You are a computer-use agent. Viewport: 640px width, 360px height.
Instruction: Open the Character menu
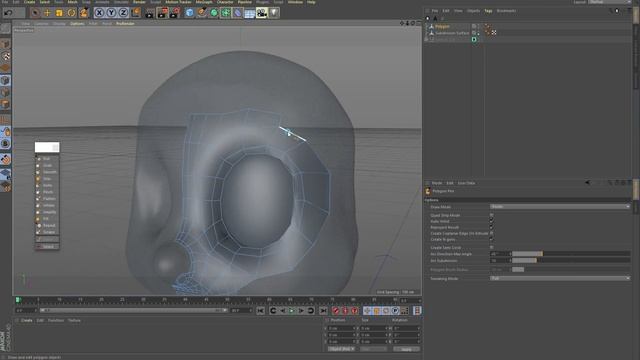pos(225,2)
